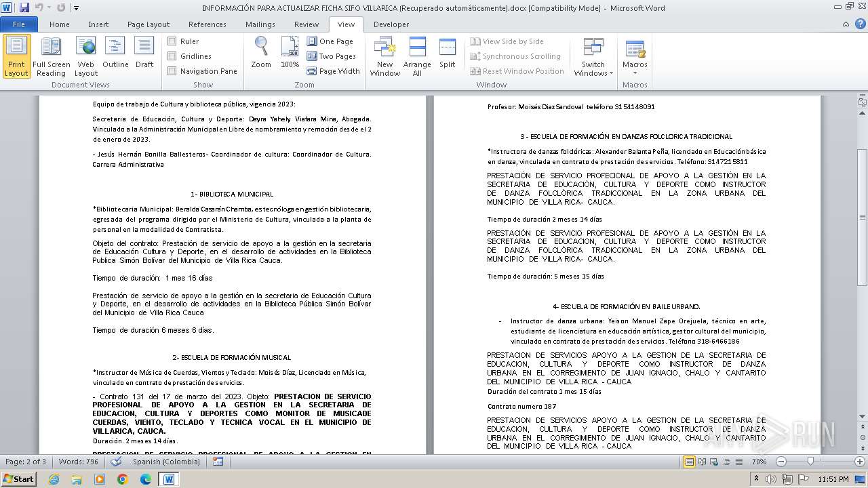Split the document window
This screenshot has width=868, height=488.
tap(448, 53)
